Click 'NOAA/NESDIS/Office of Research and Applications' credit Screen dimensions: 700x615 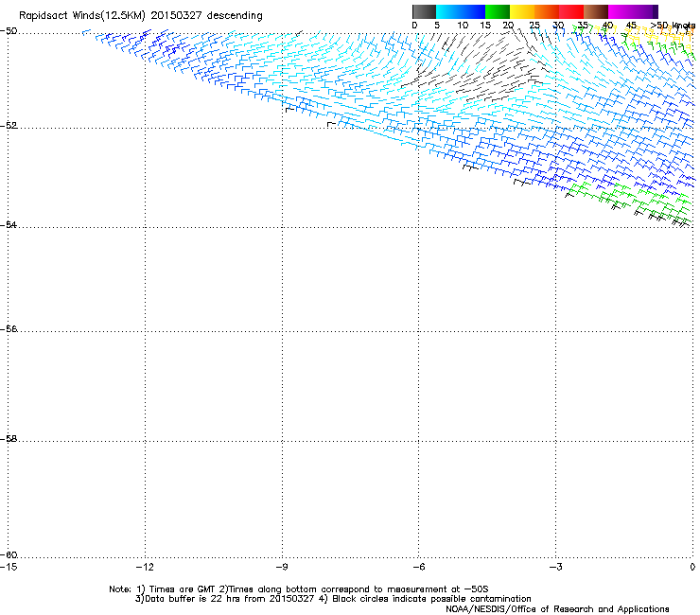[x=557, y=609]
